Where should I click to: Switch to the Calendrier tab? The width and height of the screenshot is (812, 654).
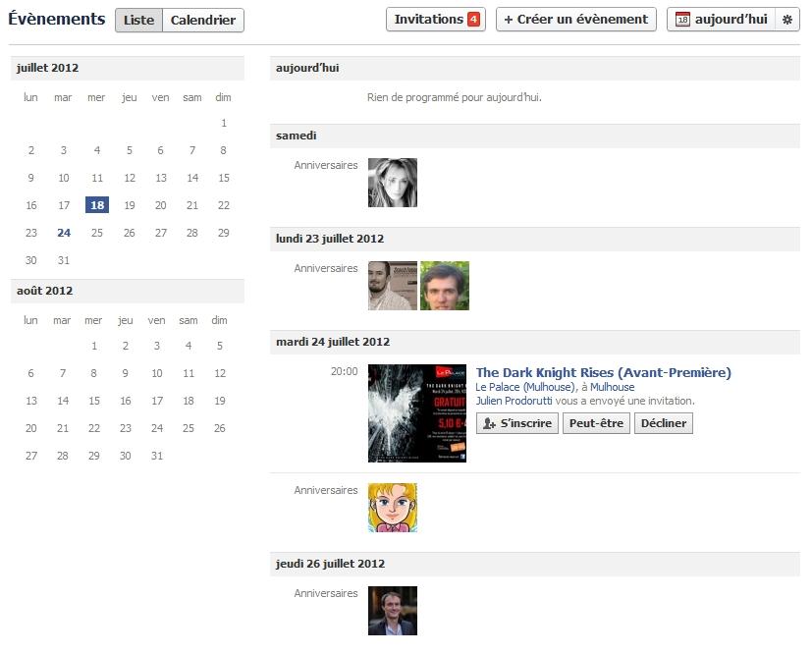(x=203, y=19)
